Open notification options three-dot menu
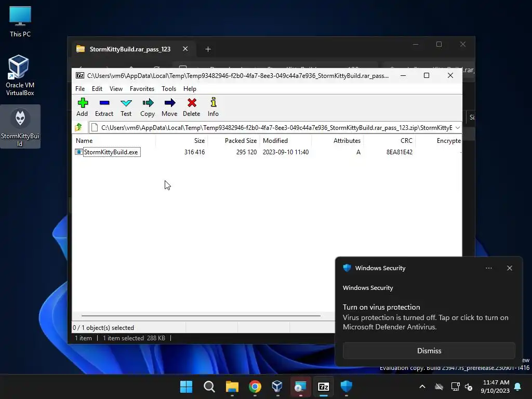The image size is (532, 399). point(488,268)
